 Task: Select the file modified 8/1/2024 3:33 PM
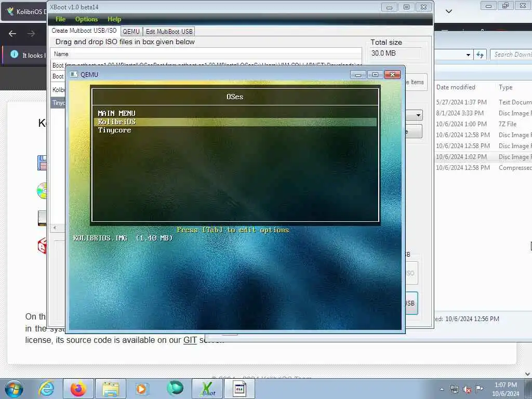click(484, 113)
